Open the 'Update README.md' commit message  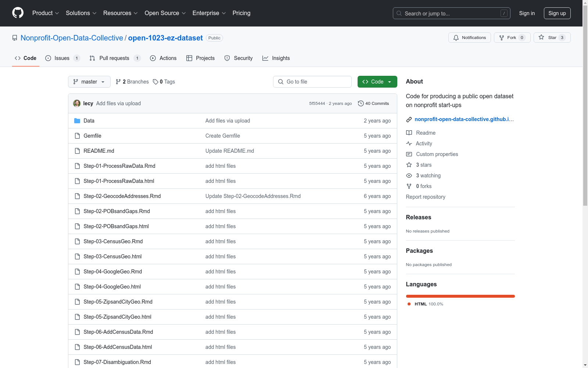[x=230, y=151]
